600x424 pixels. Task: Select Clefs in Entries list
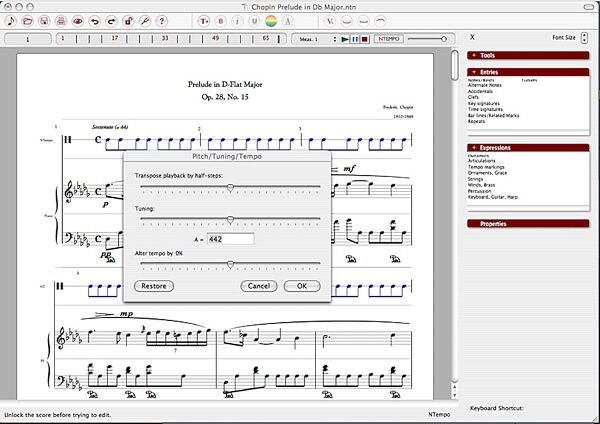473,97
